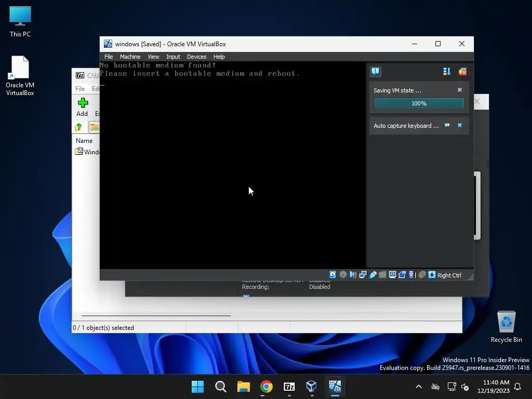Viewport: 532px width, 399px height.
Task: Show hidden system tray icons
Action: pos(419,387)
